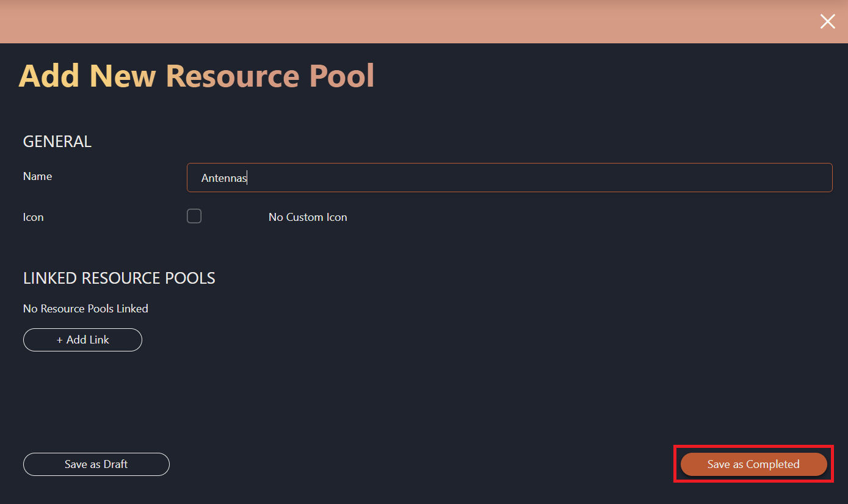The image size is (848, 504).
Task: Click the No Custom Icon text
Action: tap(308, 217)
